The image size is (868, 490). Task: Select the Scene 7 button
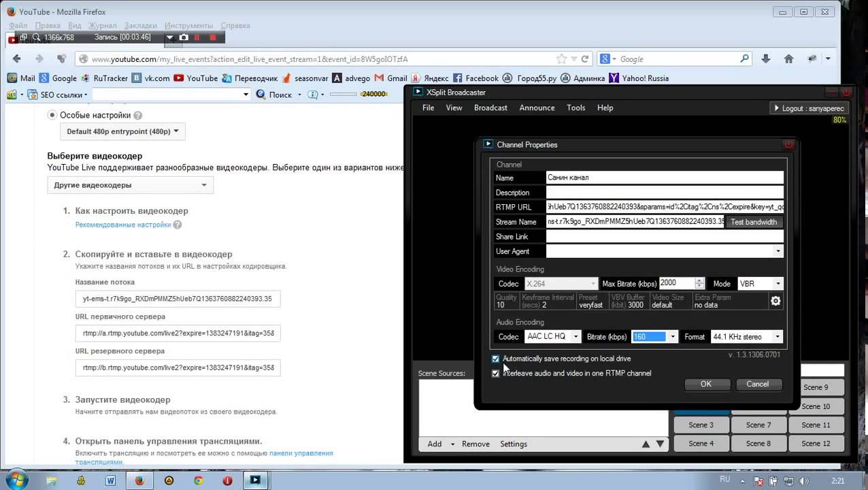(758, 425)
